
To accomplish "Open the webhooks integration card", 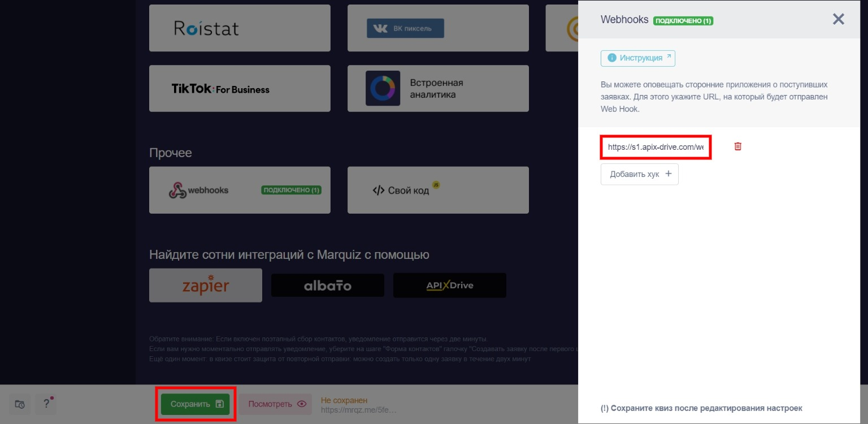I will pos(240,190).
